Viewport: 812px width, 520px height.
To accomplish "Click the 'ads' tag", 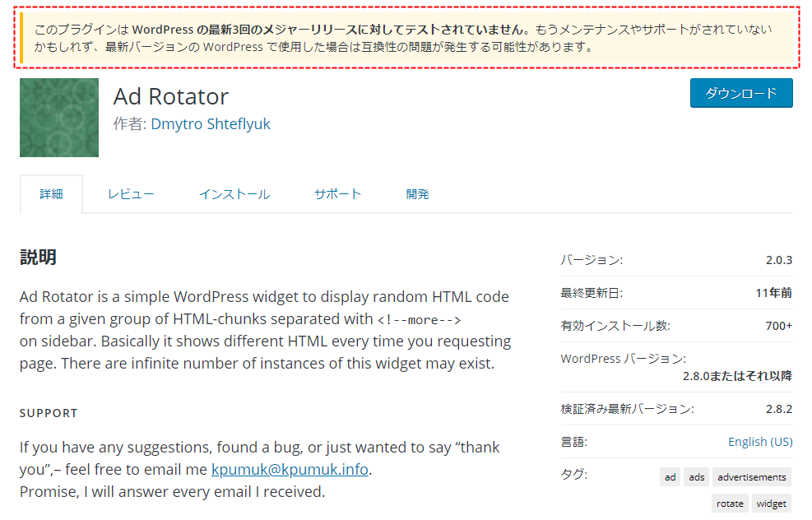I will click(697, 477).
